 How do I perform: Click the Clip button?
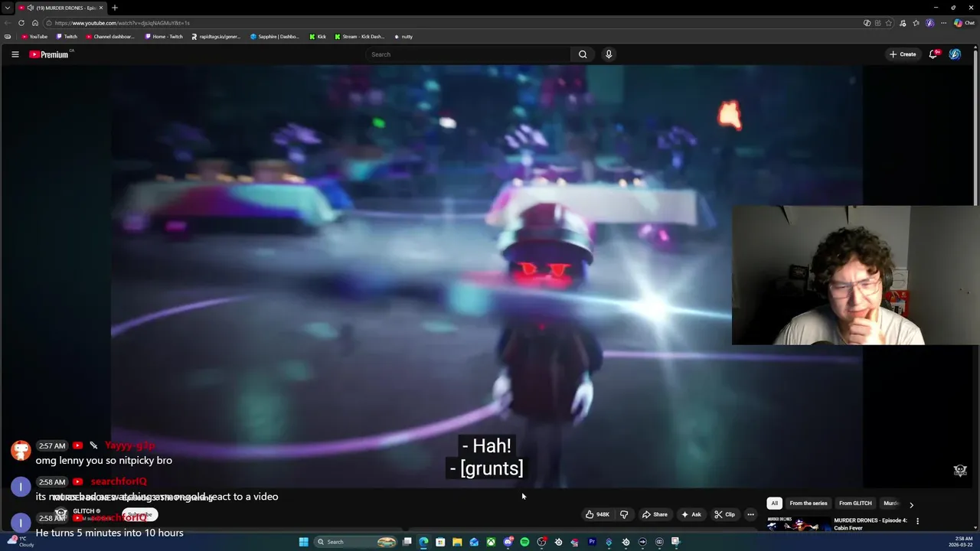pyautogui.click(x=724, y=514)
